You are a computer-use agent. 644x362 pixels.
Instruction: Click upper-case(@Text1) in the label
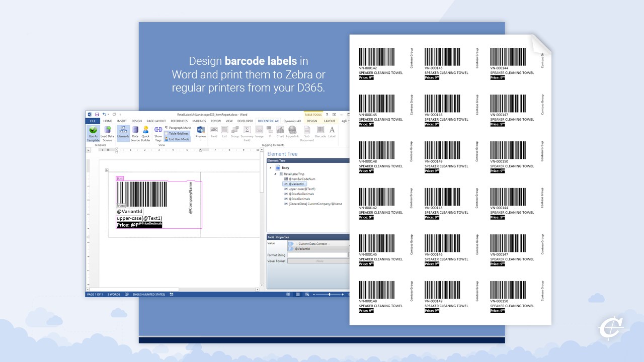[139, 218]
